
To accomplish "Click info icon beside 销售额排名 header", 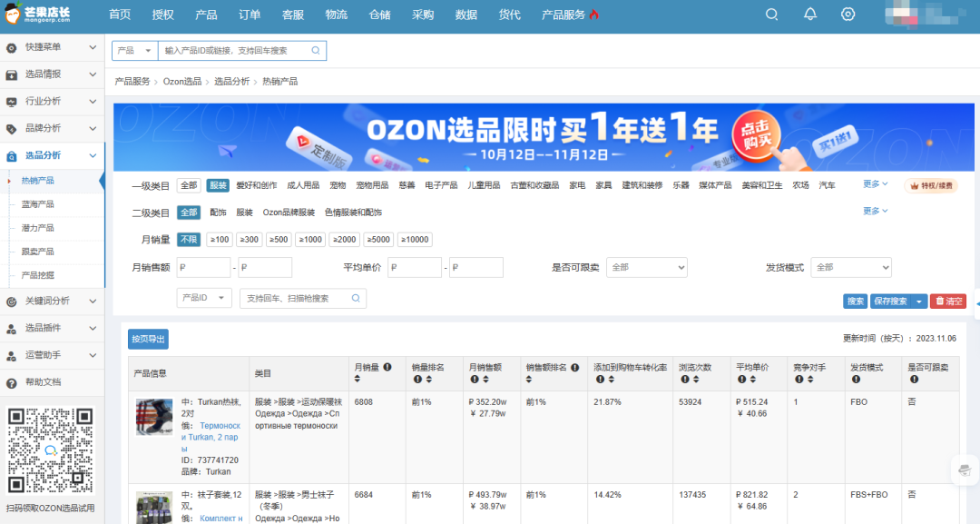I will (x=575, y=367).
